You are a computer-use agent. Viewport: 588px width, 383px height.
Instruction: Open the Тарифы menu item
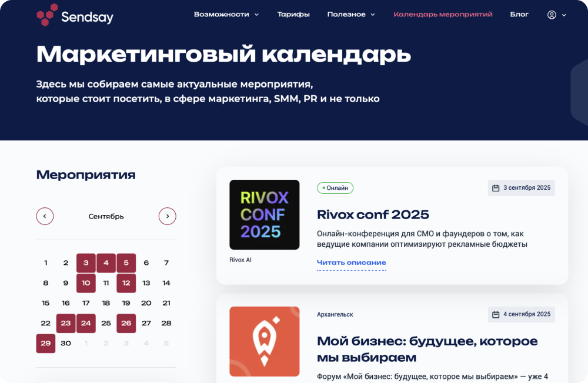click(293, 15)
